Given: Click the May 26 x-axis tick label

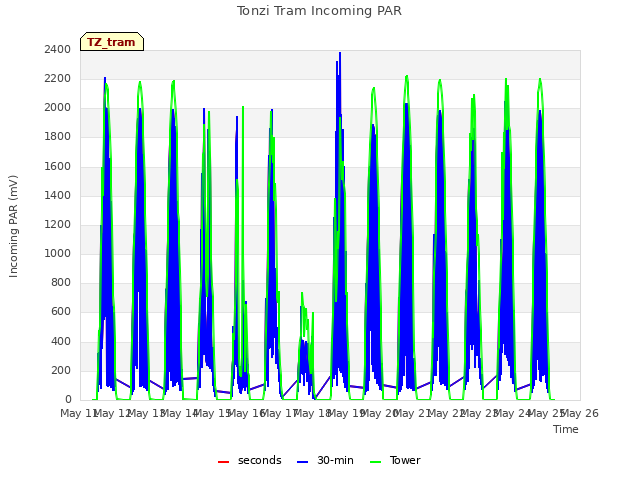Looking at the screenshot, I should [x=580, y=414].
